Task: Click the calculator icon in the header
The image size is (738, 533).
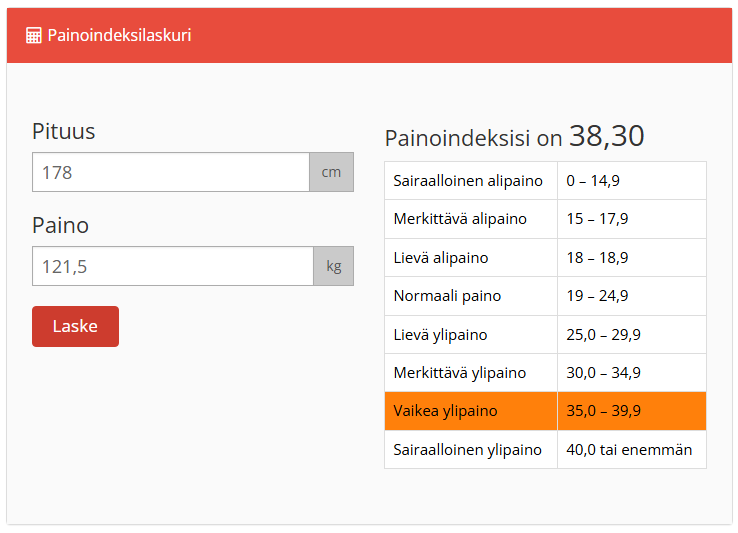Action: 34,36
